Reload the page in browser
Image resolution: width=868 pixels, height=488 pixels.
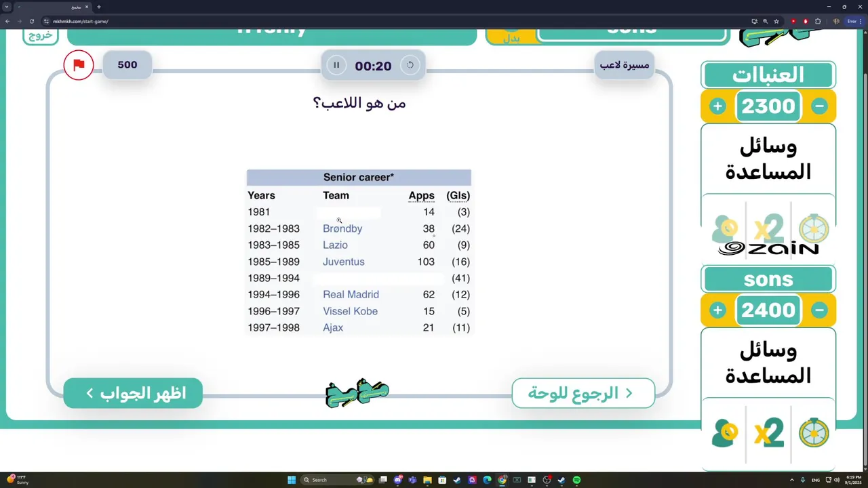point(31,21)
